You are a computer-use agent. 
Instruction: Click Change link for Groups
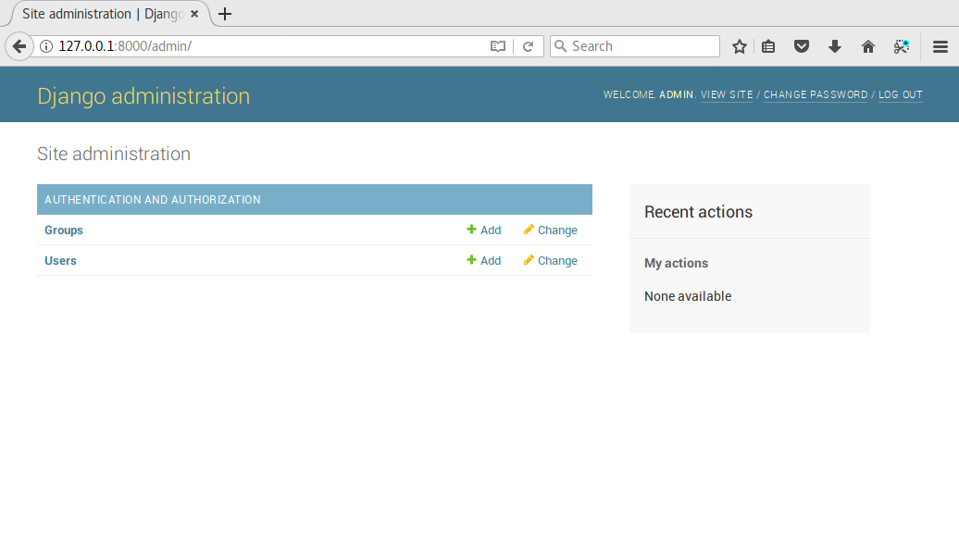[x=551, y=230]
